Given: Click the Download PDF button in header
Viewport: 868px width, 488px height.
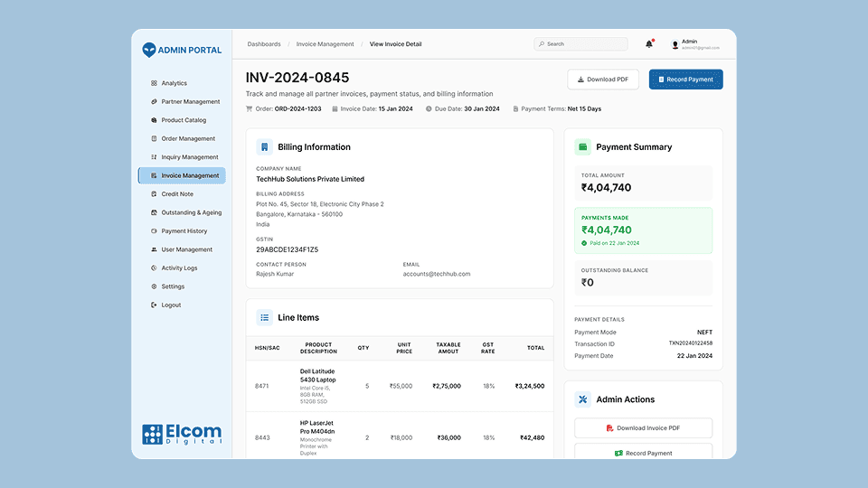Looking at the screenshot, I should (603, 80).
